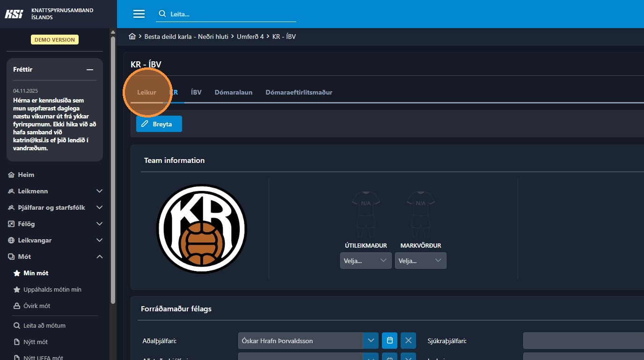
Task: Open Óvirk mót lock item
Action: point(37,306)
